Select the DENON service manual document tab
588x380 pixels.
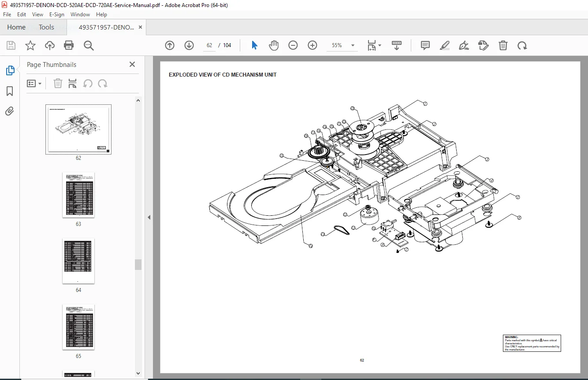(x=106, y=27)
